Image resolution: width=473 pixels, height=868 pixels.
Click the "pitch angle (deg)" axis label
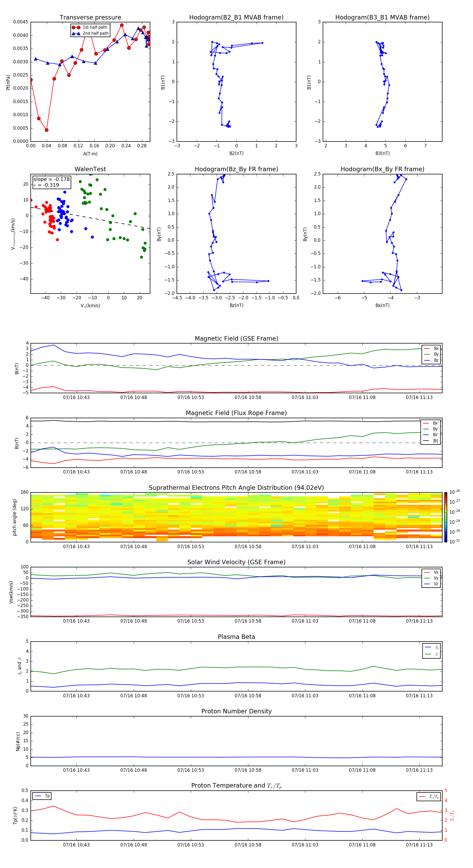pos(14,517)
